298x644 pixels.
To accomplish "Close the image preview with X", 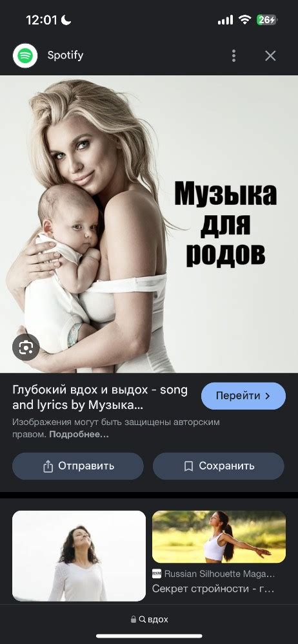I will tap(270, 56).
